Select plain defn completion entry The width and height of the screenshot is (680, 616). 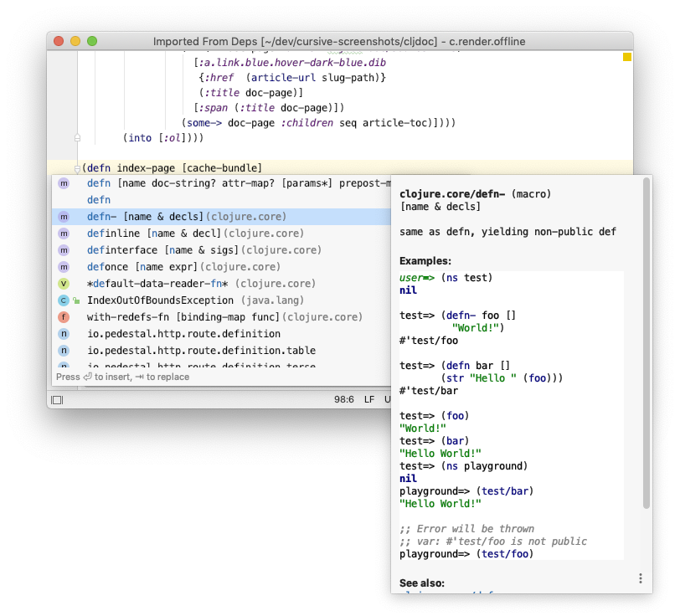(221, 200)
